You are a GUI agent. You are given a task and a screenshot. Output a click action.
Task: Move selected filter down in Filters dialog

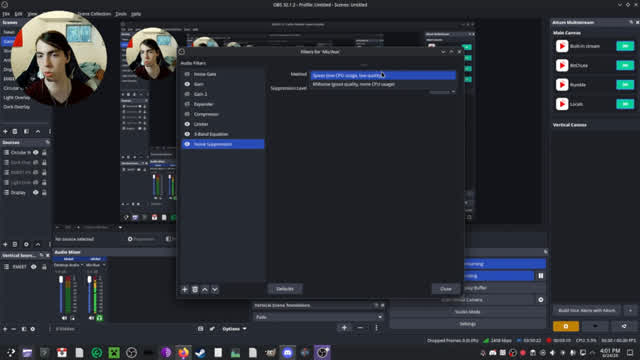215,289
